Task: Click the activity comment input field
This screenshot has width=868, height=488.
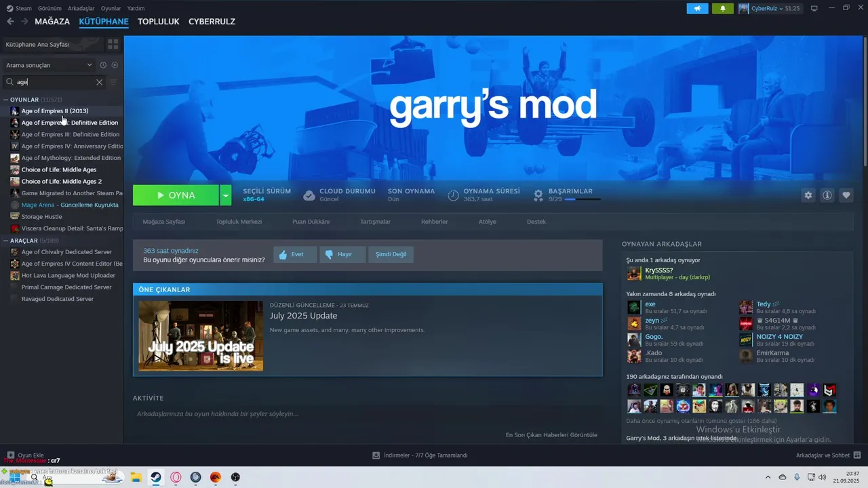Action: pyautogui.click(x=368, y=414)
